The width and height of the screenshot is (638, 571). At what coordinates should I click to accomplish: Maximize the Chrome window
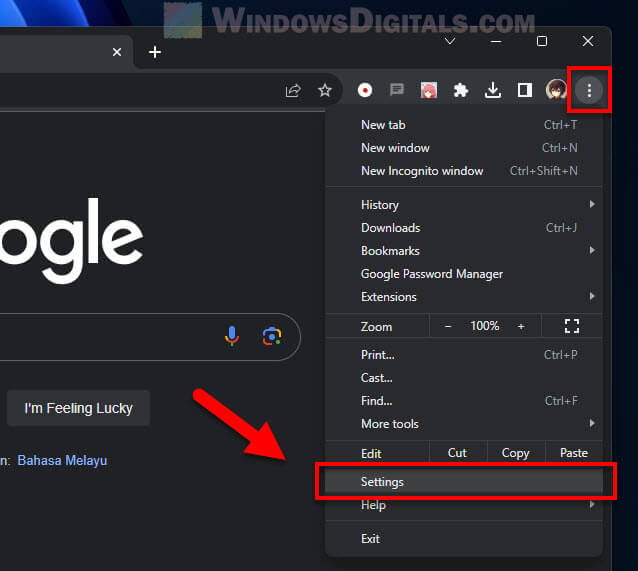[542, 41]
